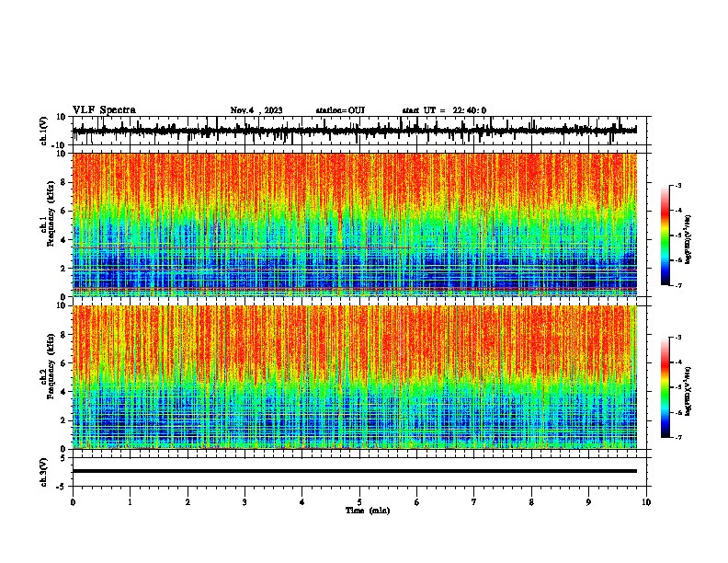Screen dimensions: 728x563
Task: Click inside the ch.1 spectrogram panel
Action: pos(355,224)
